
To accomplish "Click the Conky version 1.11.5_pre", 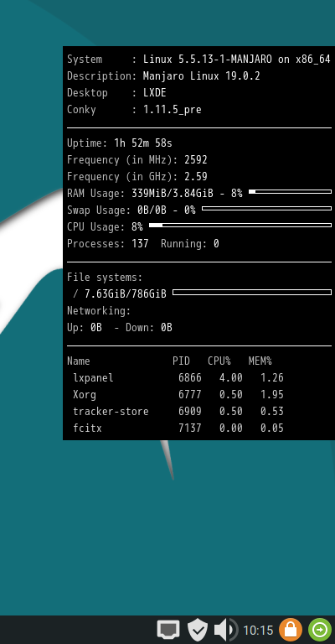I will tap(173, 110).
